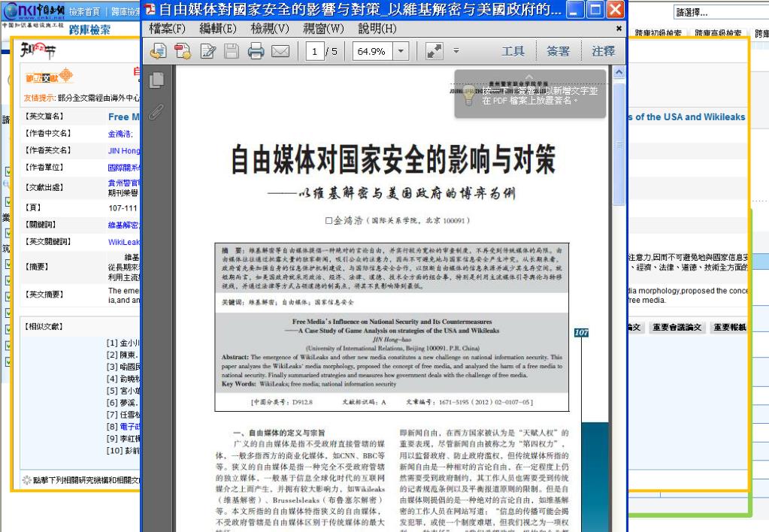This screenshot has height=532, width=769.
Task: Click the 64.9% zoom value field
Action: pyautogui.click(x=372, y=51)
